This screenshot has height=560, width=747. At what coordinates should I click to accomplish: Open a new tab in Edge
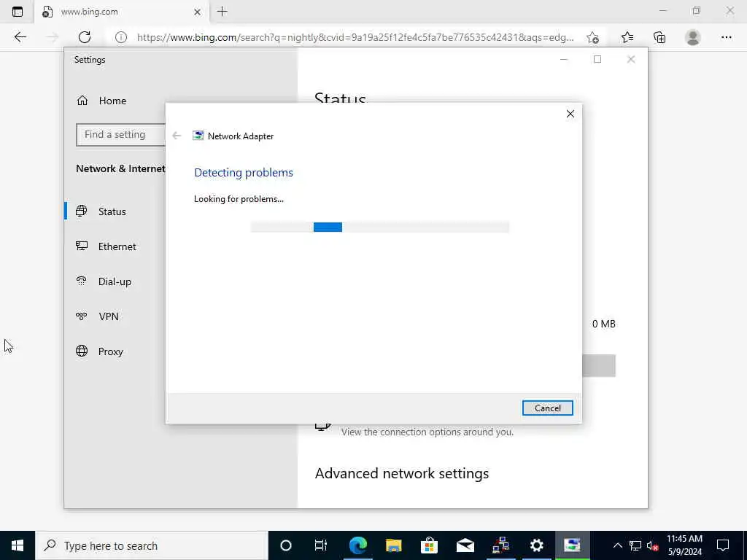[x=222, y=12]
